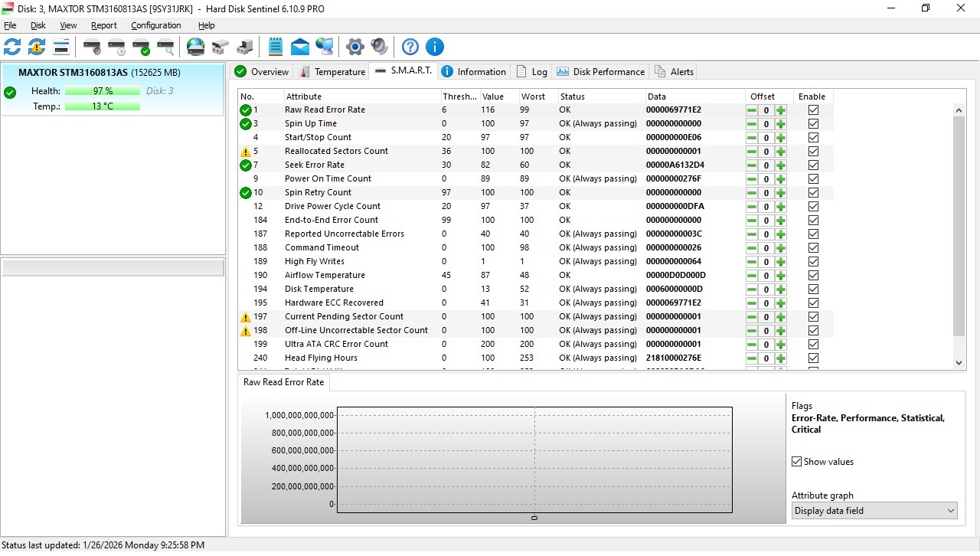Click the blue refresh icon in toolbar
980x556 pixels.
(x=12, y=47)
